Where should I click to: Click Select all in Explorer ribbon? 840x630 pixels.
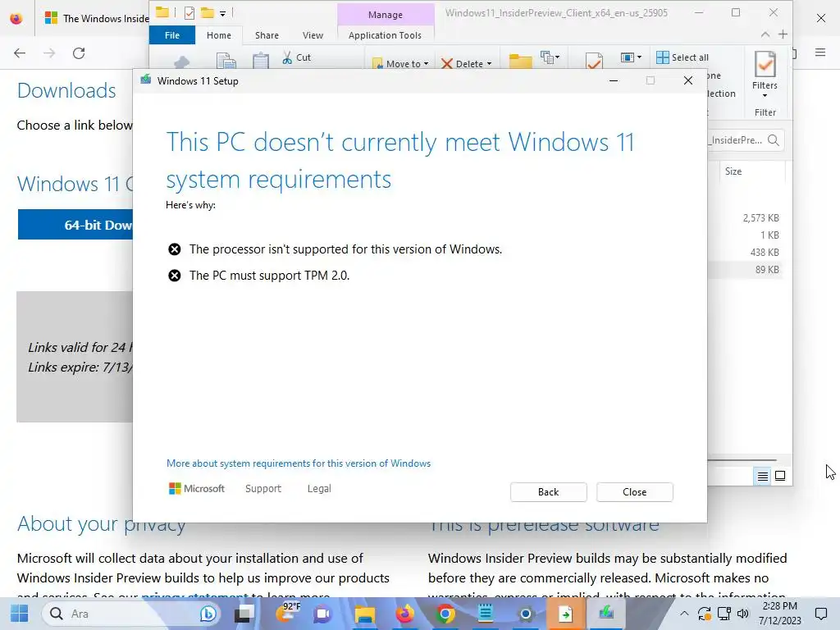(682, 57)
